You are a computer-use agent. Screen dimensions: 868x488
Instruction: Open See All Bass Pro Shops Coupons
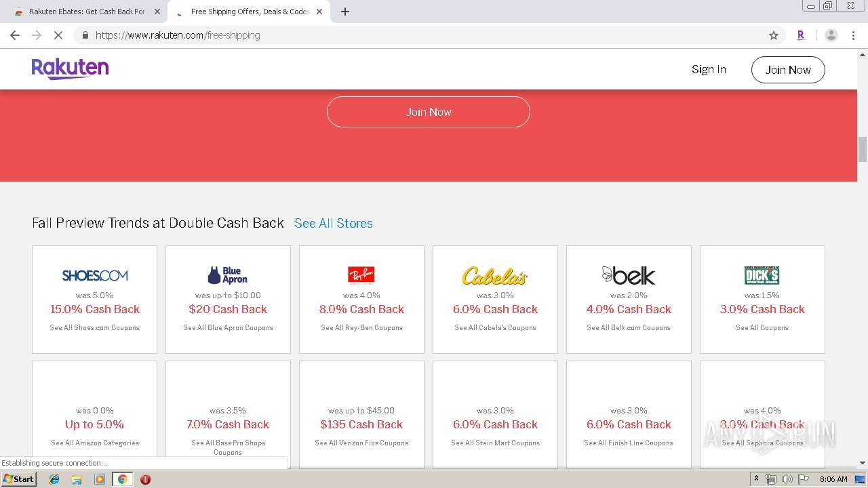[228, 447]
